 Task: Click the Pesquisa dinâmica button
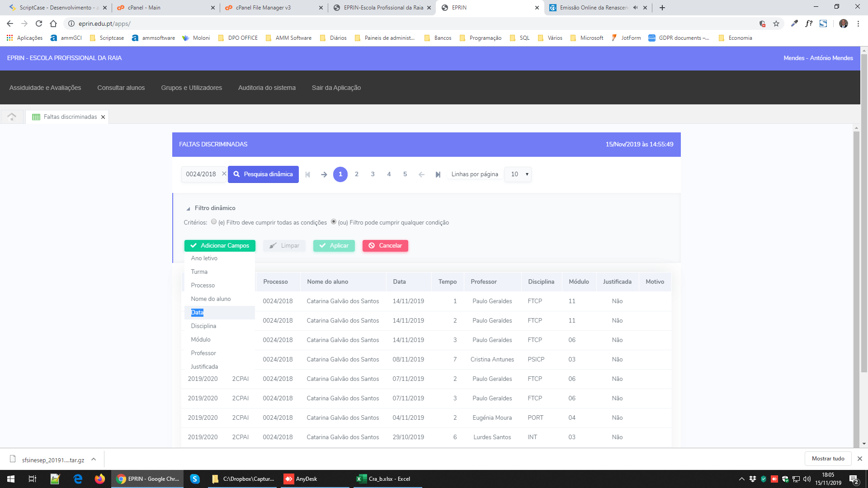(x=263, y=174)
